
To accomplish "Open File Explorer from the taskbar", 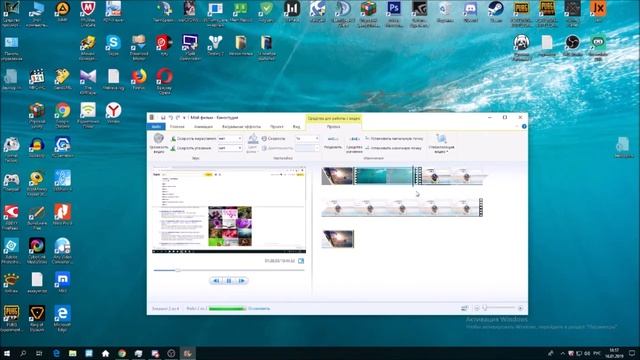I will coord(73,353).
